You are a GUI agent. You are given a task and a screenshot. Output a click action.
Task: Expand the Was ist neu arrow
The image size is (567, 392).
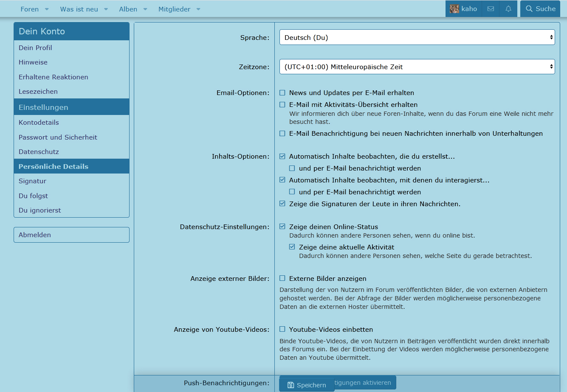pyautogui.click(x=106, y=9)
